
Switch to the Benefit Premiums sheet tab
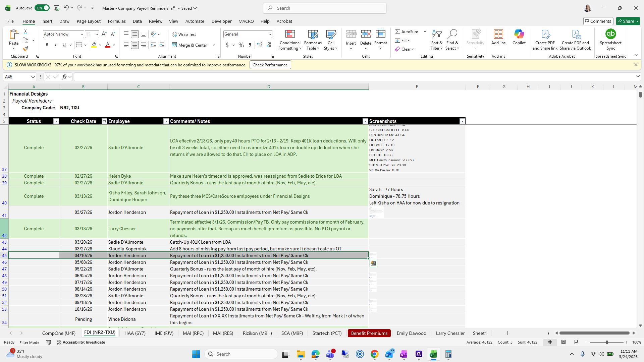(369, 333)
